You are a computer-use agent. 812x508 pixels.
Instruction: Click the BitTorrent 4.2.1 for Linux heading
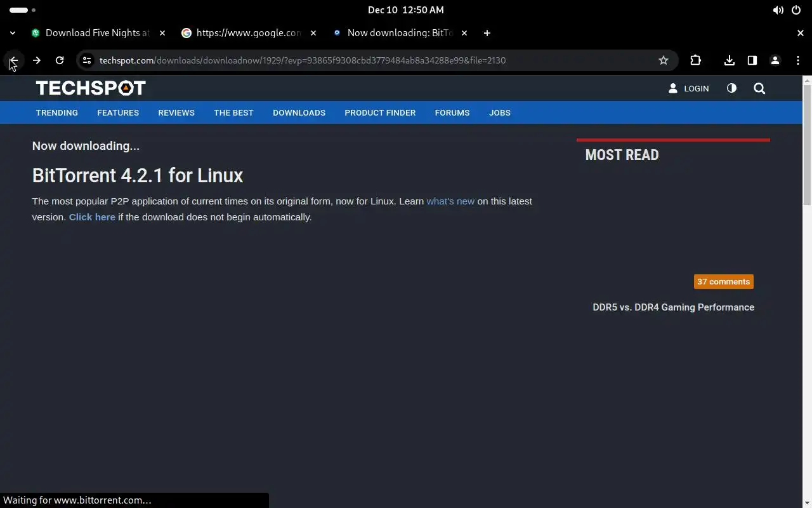click(138, 175)
